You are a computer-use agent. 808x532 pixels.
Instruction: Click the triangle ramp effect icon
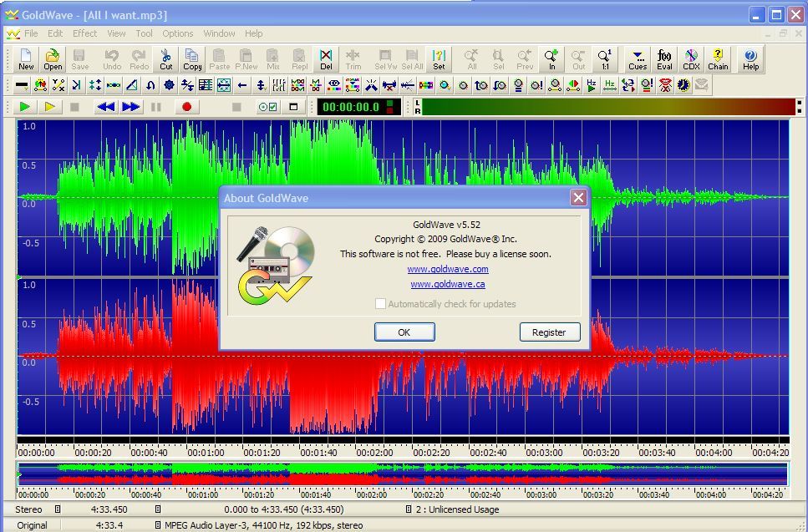coord(132,85)
